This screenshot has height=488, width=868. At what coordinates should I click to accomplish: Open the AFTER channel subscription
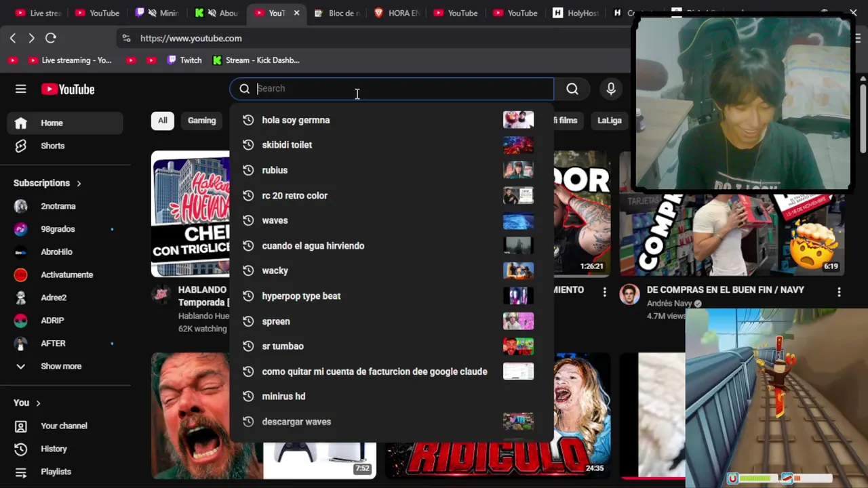click(x=65, y=344)
